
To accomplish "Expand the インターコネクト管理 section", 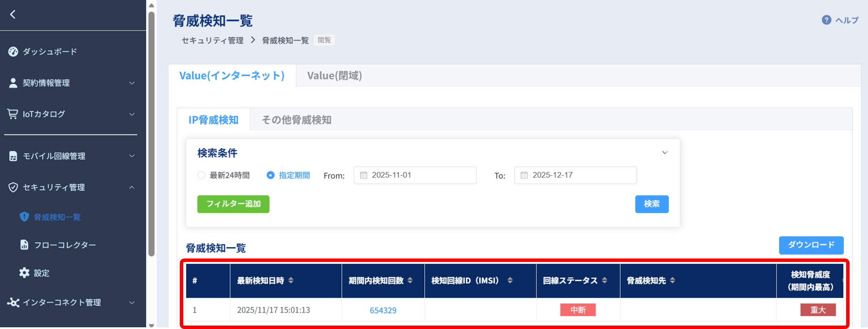I will pos(132,302).
